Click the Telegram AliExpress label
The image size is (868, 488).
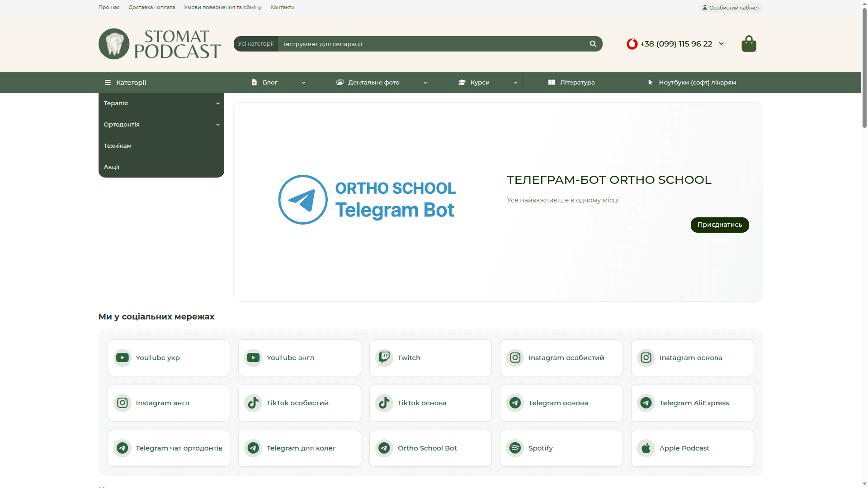pos(694,403)
